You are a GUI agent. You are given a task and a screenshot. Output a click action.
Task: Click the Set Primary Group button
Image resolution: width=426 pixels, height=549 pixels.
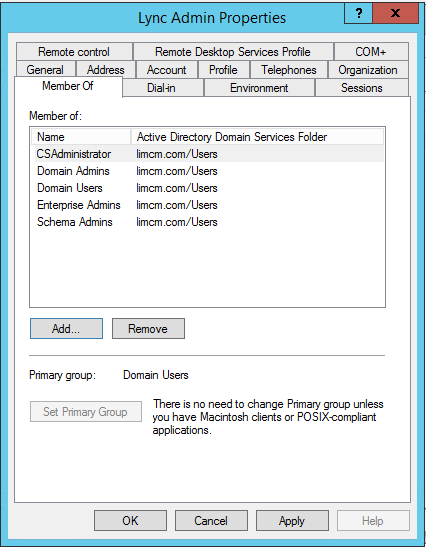86,411
